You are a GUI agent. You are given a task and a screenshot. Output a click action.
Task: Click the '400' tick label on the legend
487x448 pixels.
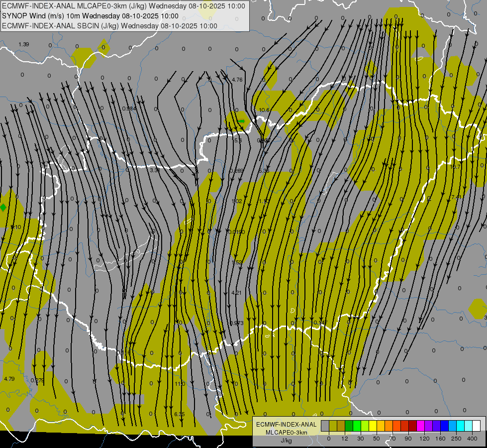(x=472, y=439)
